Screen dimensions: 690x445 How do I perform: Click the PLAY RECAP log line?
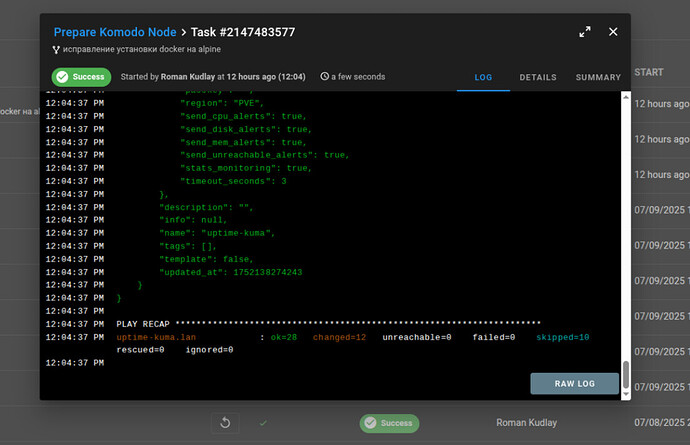pos(328,324)
